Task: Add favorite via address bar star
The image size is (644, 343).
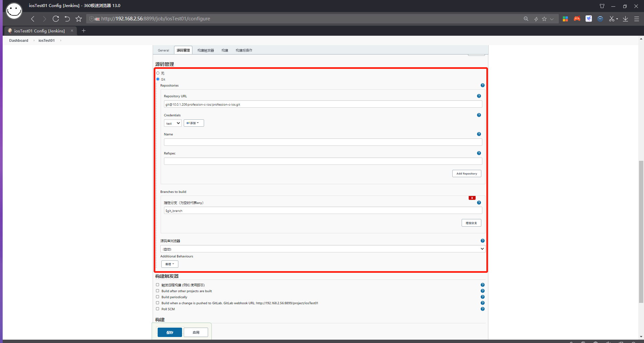Action: point(544,19)
